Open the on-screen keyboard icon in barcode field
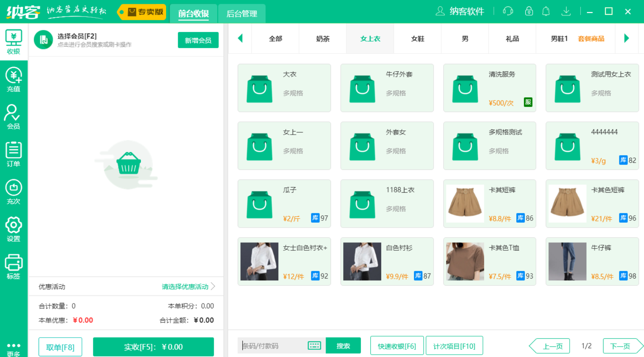Screen dimensions: 644x357 point(313,346)
